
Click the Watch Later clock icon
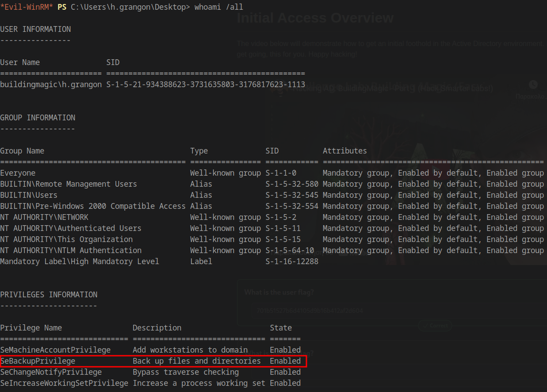533,85
